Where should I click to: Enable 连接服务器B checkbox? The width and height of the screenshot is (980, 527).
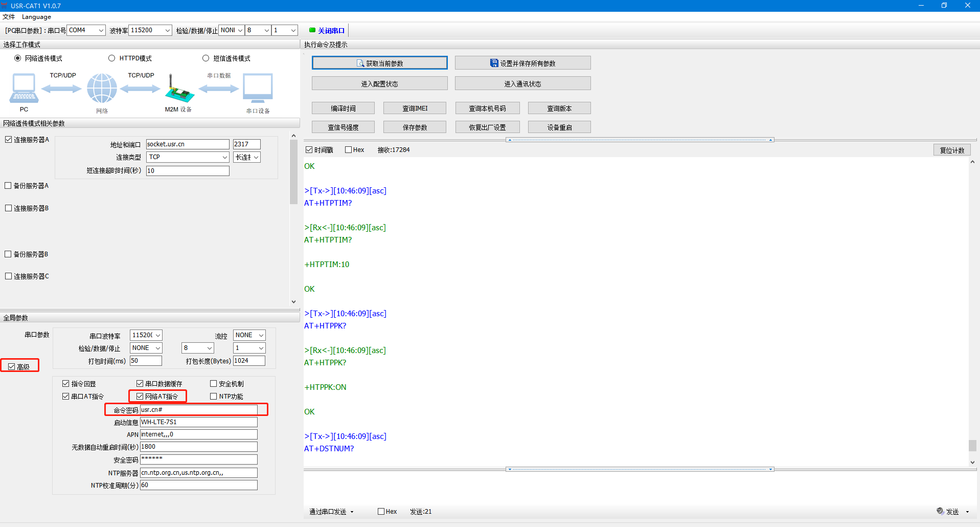point(8,208)
